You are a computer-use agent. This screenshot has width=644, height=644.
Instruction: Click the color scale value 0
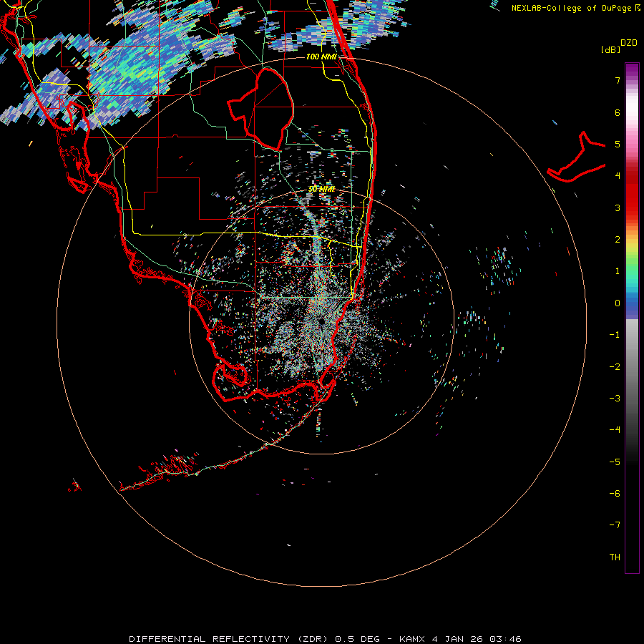(618, 303)
